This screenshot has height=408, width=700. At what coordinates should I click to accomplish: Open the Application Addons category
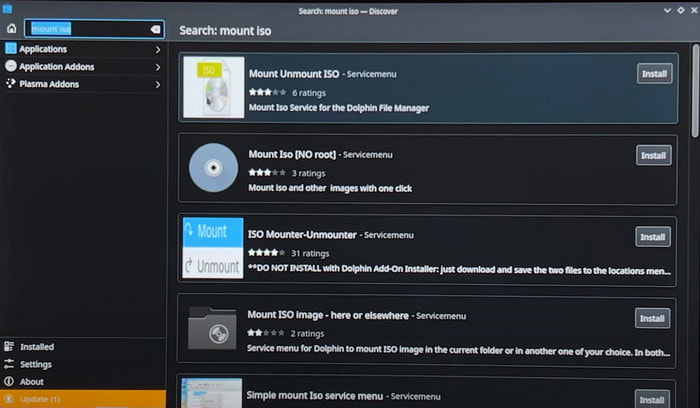83,67
